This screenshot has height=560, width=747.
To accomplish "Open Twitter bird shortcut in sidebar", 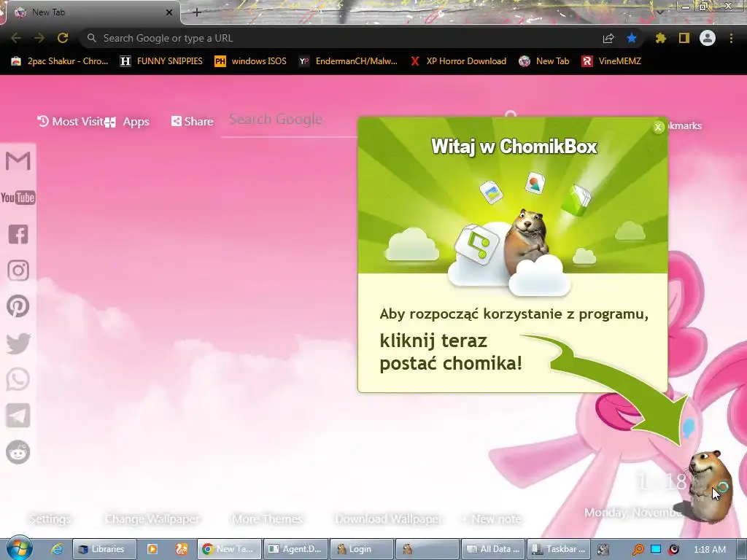I will (x=18, y=343).
